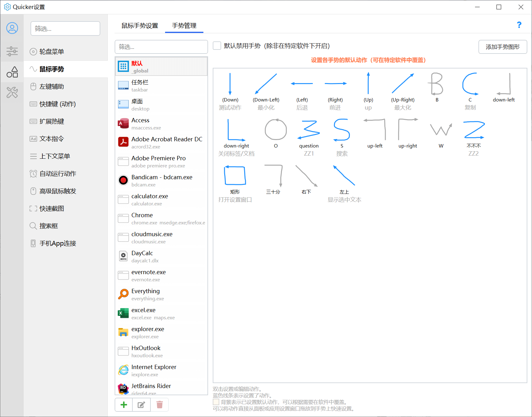
Task: Open 自动运行动作 settings
Action: pyautogui.click(x=66, y=174)
